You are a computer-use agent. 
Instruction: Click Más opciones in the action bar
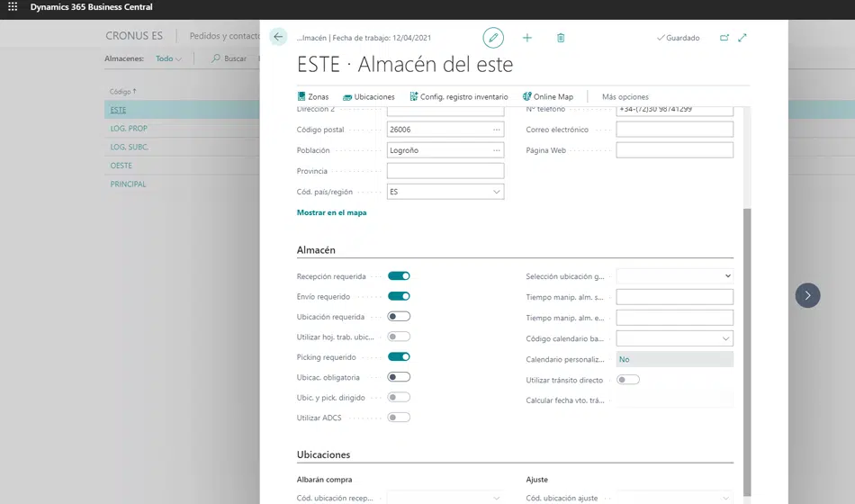625,97
